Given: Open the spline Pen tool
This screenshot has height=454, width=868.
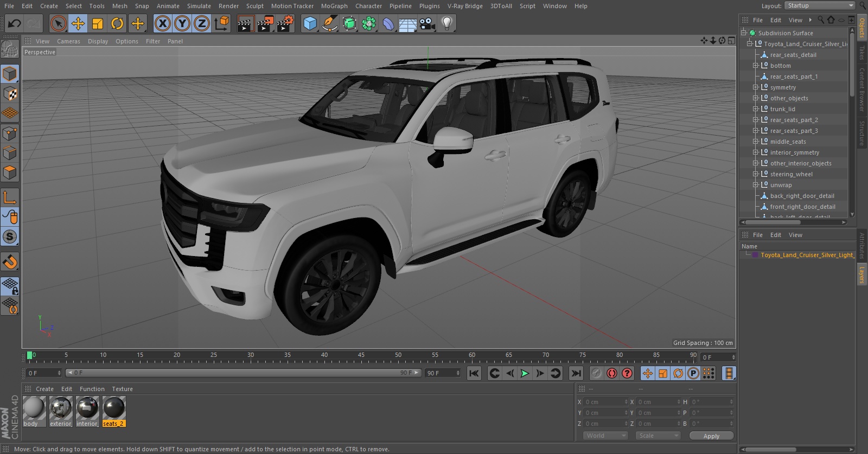Looking at the screenshot, I should pos(329,23).
